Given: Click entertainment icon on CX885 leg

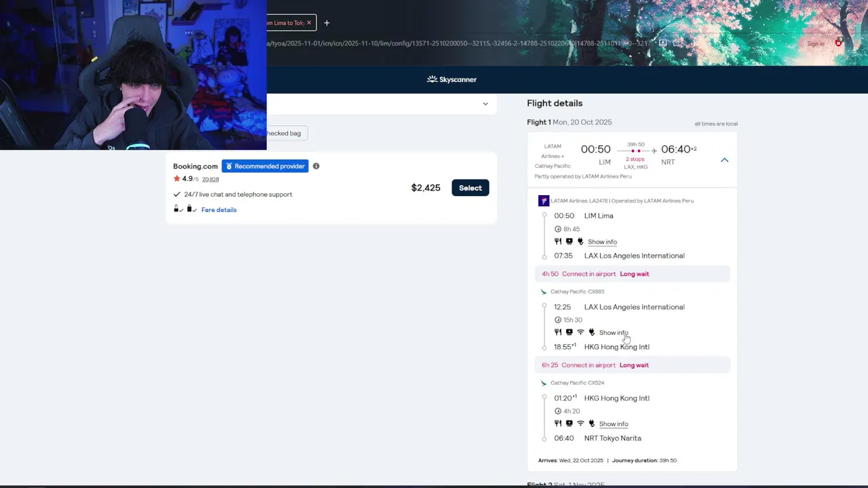Looking at the screenshot, I should click(569, 332).
